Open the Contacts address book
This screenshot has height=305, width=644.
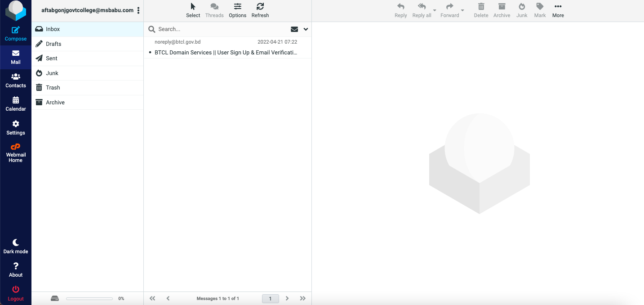pyautogui.click(x=16, y=81)
